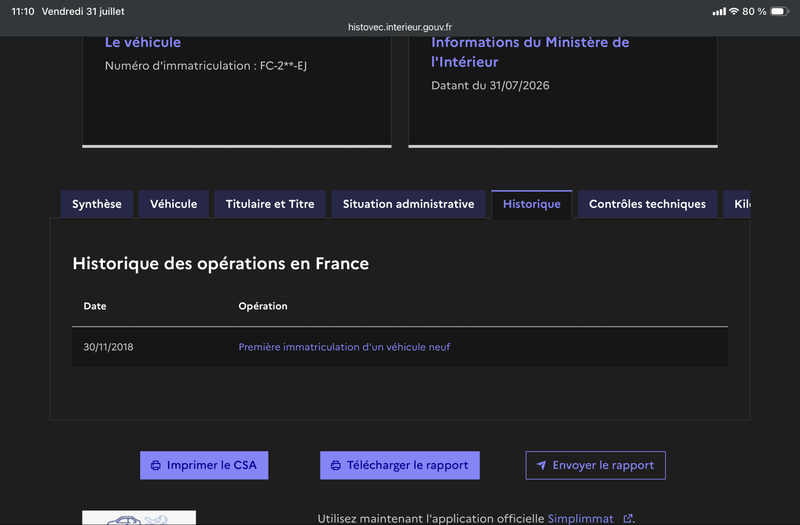
Task: Click the Envoyer le rapport button
Action: pos(595,465)
